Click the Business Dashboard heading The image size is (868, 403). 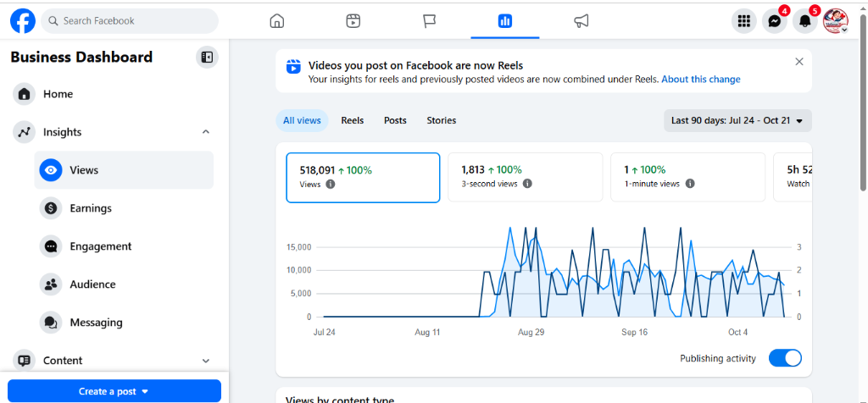point(81,57)
